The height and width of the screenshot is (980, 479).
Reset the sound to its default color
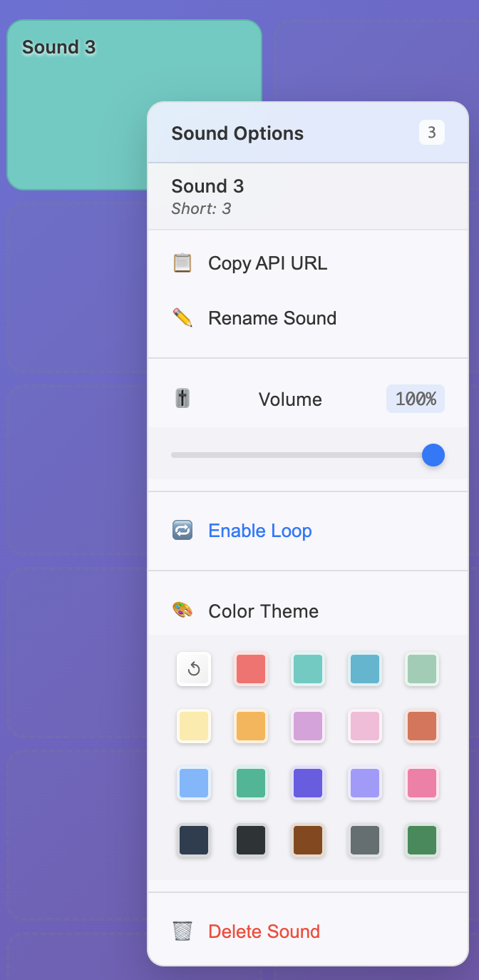pyautogui.click(x=193, y=669)
